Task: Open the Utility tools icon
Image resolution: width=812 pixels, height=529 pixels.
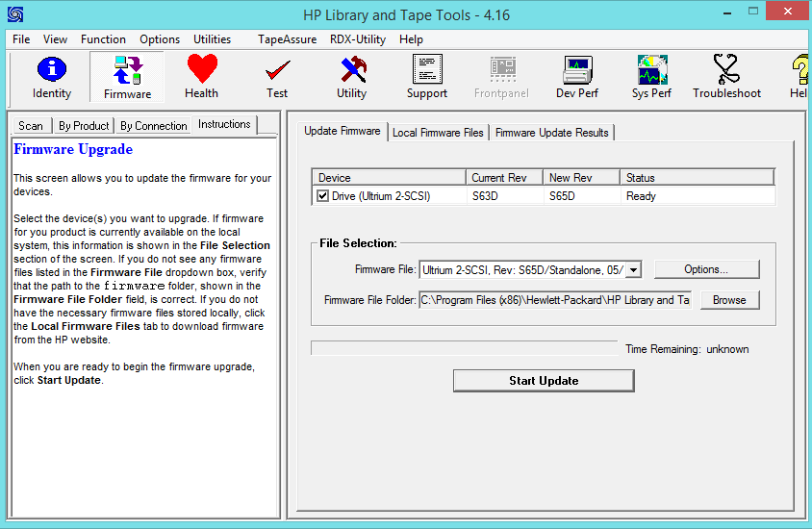Action: coord(351,78)
